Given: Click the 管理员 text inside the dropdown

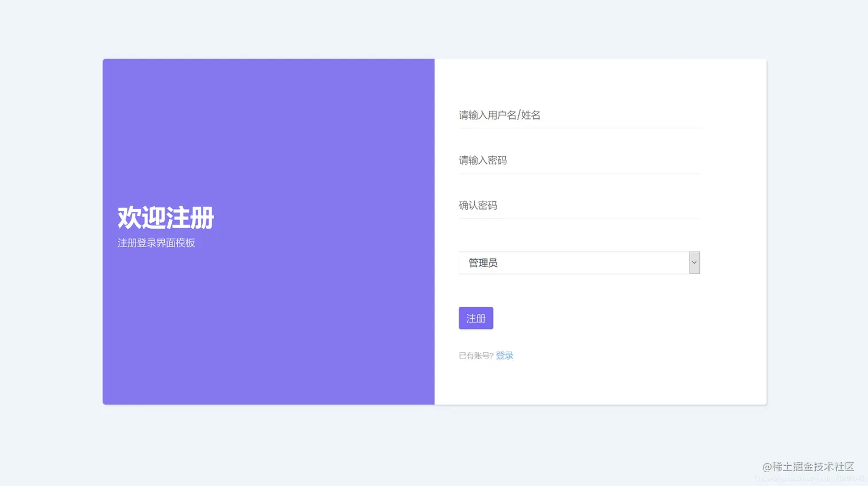Looking at the screenshot, I should pos(483,263).
